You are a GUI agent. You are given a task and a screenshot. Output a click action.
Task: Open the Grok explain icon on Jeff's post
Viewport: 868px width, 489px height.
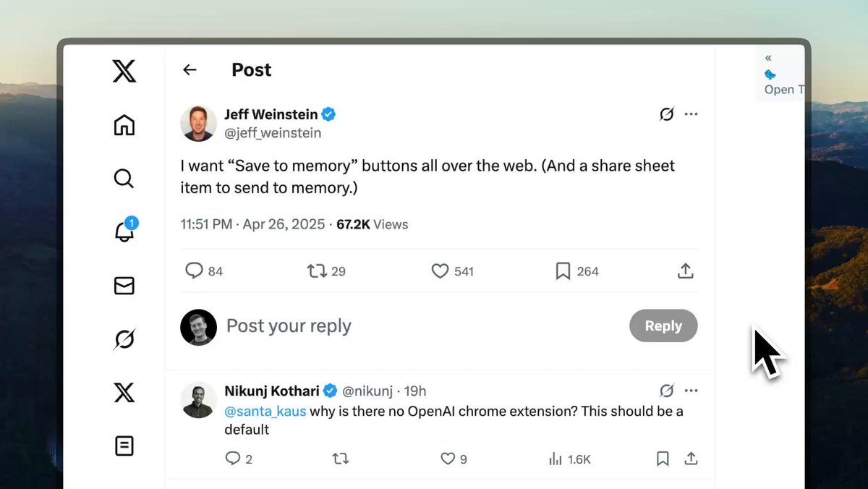click(x=667, y=114)
